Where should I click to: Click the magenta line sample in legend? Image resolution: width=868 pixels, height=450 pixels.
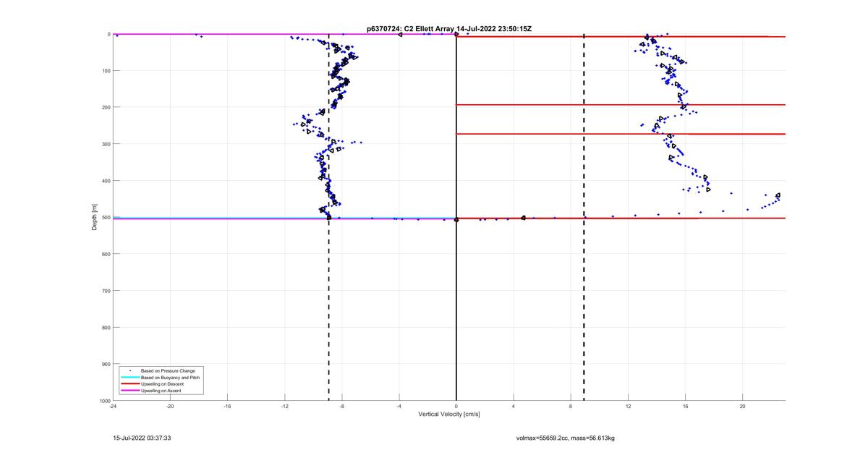click(x=129, y=390)
